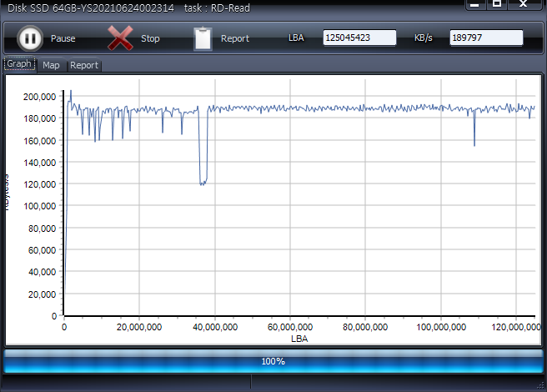Close the window
Viewport: 547px width, 392px height.
click(523, 4)
